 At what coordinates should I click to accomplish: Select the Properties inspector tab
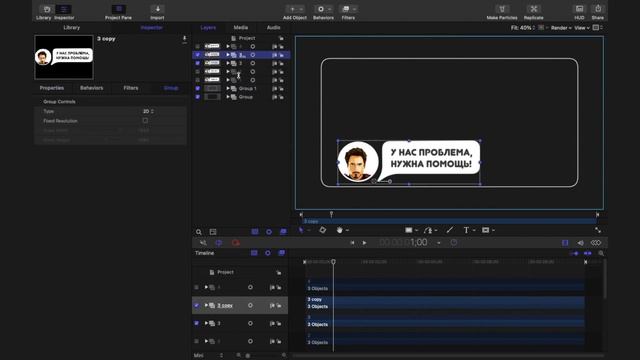point(52,88)
